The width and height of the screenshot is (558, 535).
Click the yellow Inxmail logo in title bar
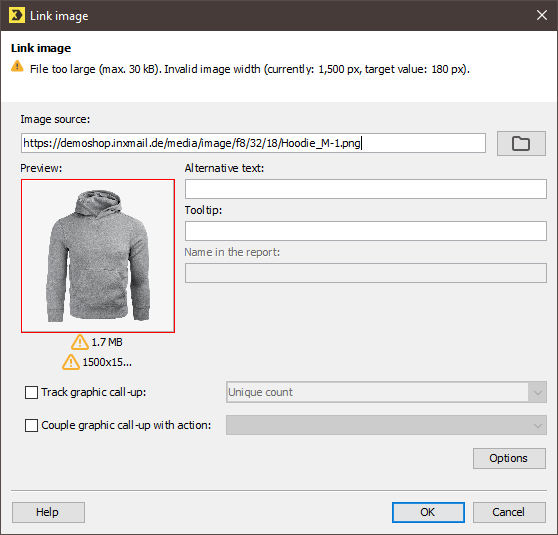[x=17, y=16]
